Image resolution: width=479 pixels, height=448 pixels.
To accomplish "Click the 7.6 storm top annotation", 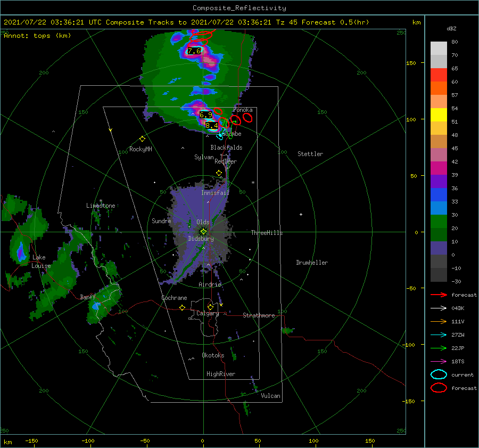I will pyautogui.click(x=194, y=51).
